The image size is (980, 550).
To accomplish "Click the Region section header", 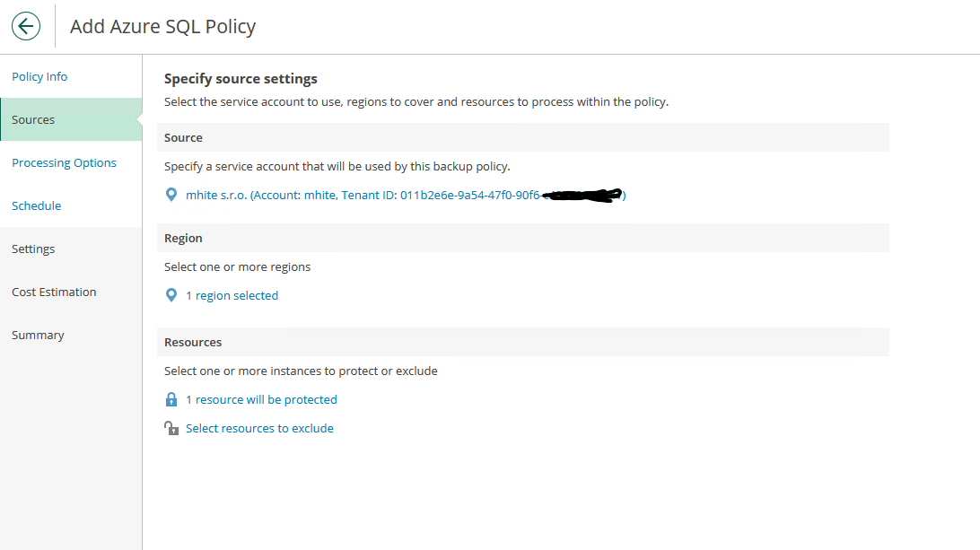I will click(x=183, y=238).
